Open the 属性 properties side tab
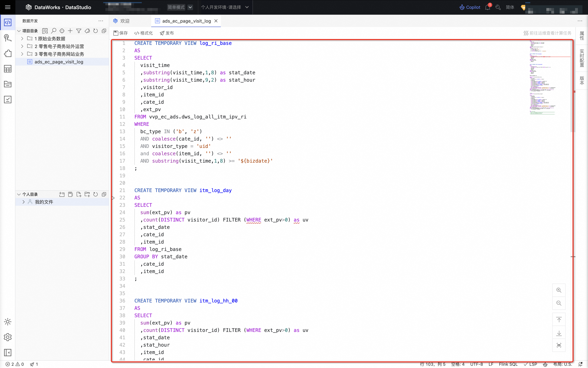The width and height of the screenshot is (588, 368). click(582, 36)
